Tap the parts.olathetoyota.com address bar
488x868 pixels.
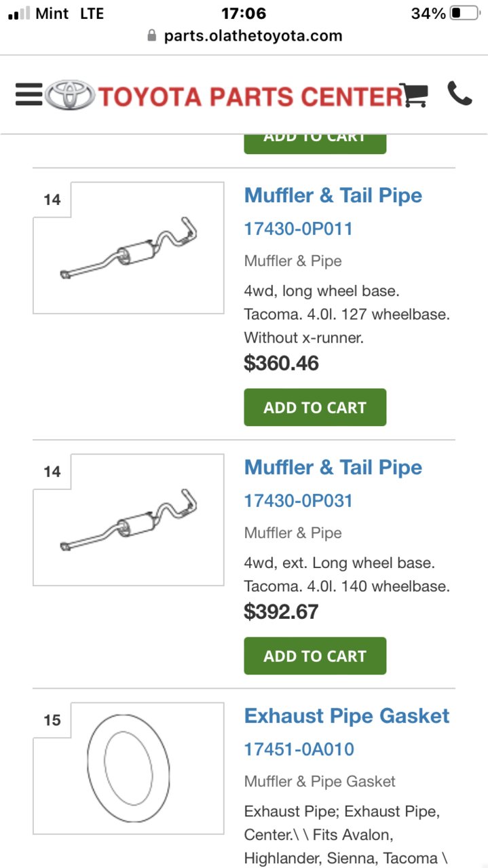click(244, 35)
